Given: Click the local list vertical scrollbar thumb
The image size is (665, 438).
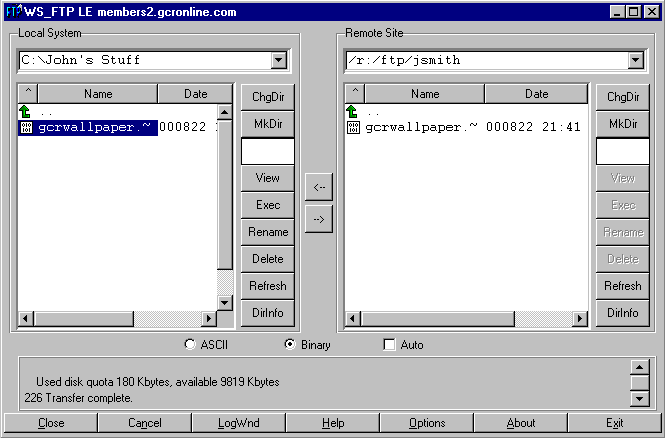Looking at the screenshot, I should [x=224, y=195].
